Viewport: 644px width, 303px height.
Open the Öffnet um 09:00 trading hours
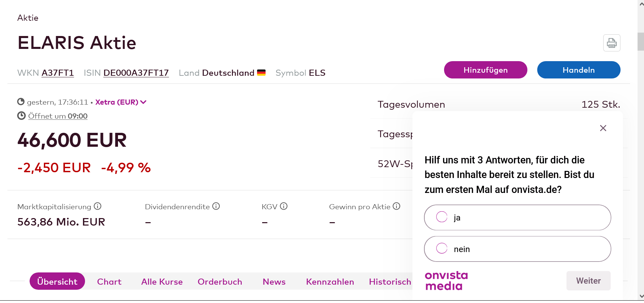point(57,116)
